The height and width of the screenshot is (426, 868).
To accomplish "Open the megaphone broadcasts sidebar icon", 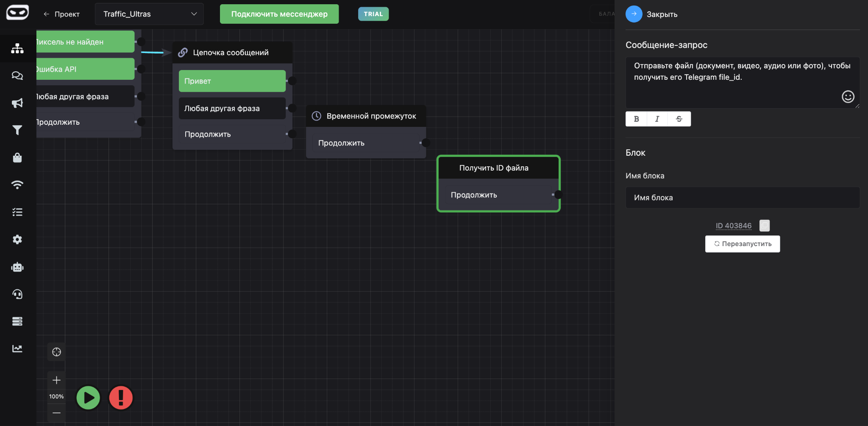I will (17, 103).
